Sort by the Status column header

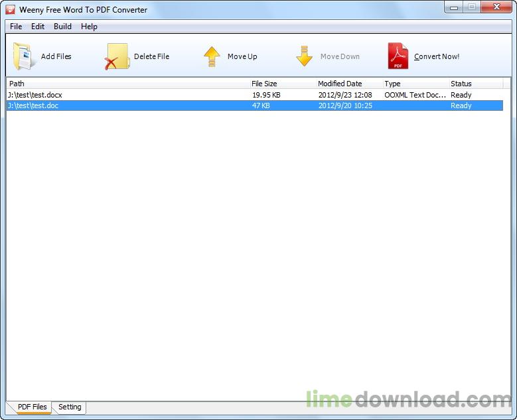476,84
